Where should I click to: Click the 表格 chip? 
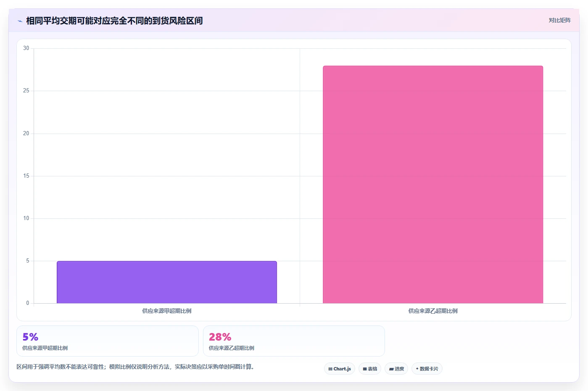click(370, 369)
